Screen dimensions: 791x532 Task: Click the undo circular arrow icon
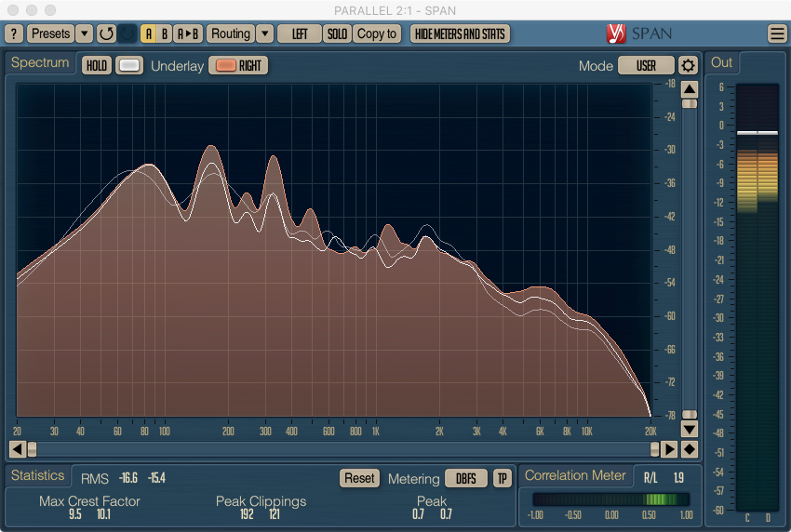tap(106, 33)
